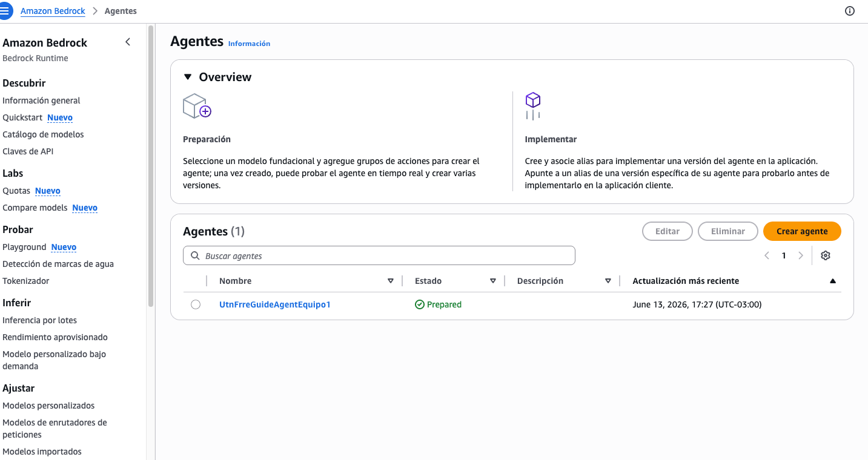Go to the next agents page
868x460 pixels.
click(801, 255)
